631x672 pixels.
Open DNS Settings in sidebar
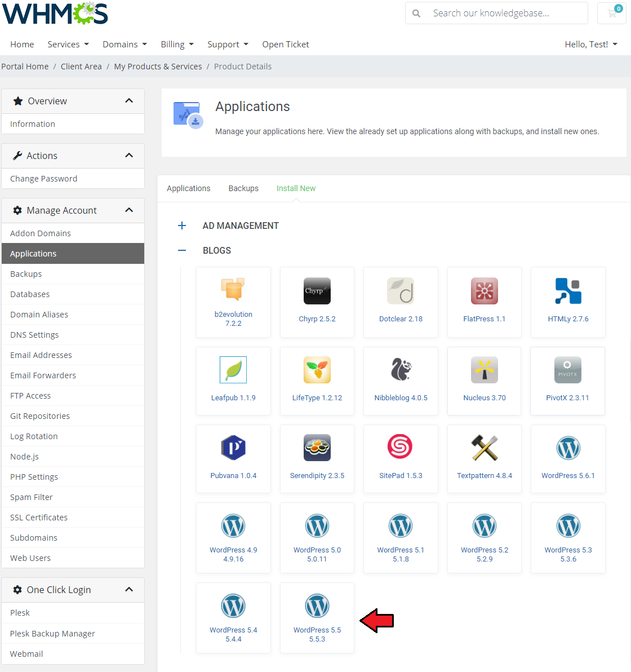point(73,335)
